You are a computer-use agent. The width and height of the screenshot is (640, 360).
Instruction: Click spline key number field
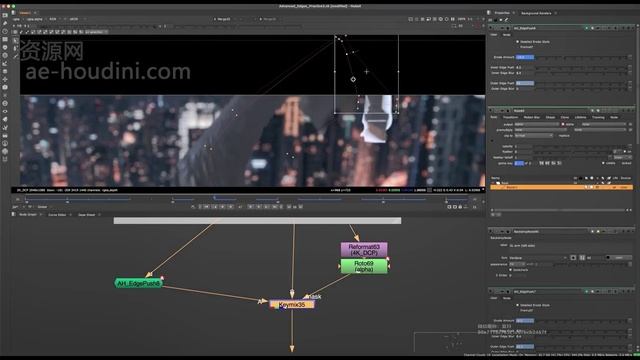point(519,163)
